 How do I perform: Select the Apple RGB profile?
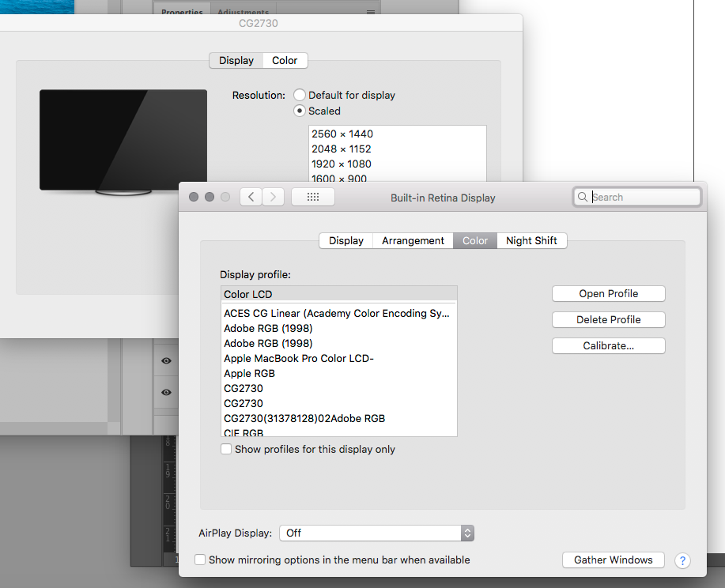point(339,374)
